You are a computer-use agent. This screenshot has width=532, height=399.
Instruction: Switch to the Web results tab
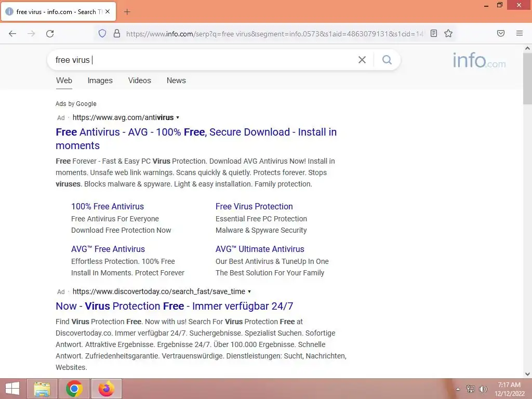[x=64, y=81]
